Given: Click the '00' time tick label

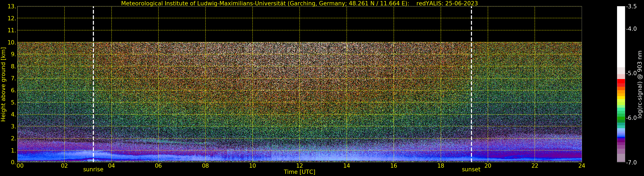Looking at the screenshot, I should (x=20, y=166).
